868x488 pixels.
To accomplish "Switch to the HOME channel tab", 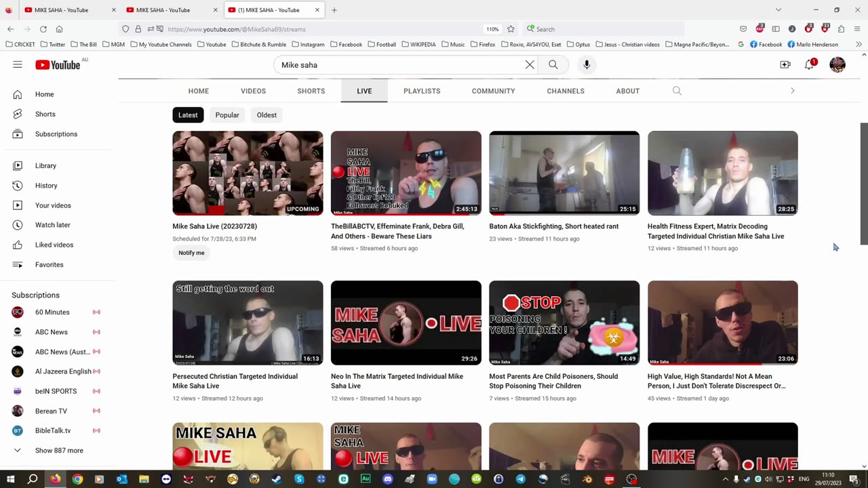I will click(x=199, y=91).
